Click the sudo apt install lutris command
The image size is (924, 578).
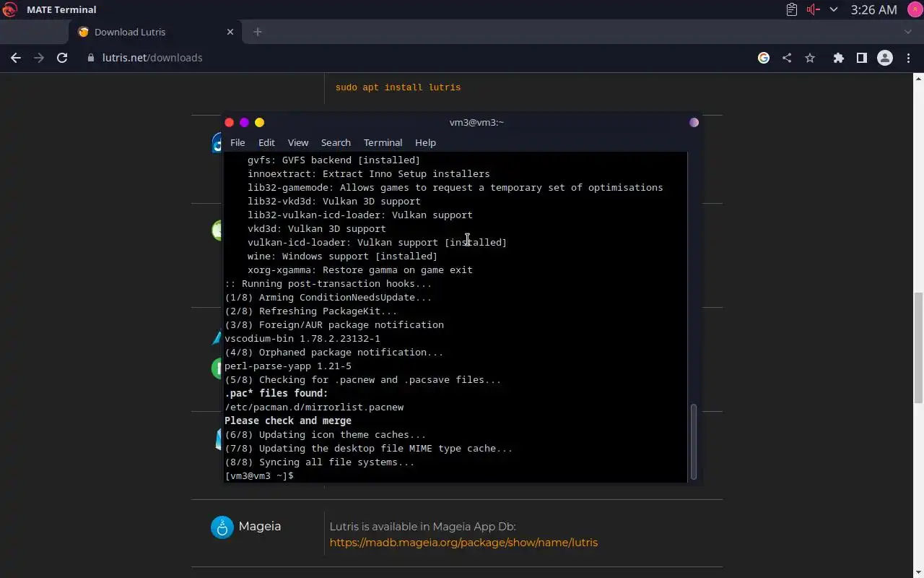pos(398,87)
